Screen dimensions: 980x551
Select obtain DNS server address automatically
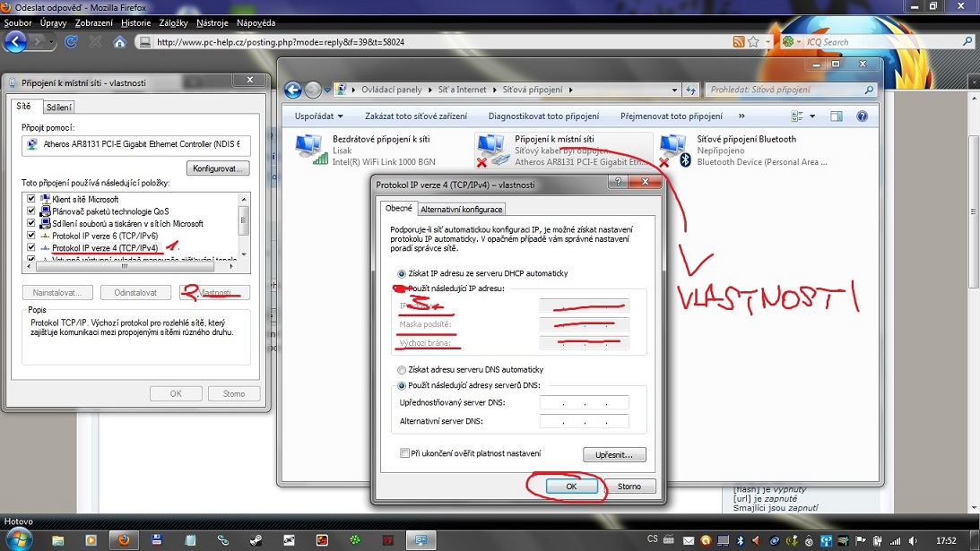[402, 369]
